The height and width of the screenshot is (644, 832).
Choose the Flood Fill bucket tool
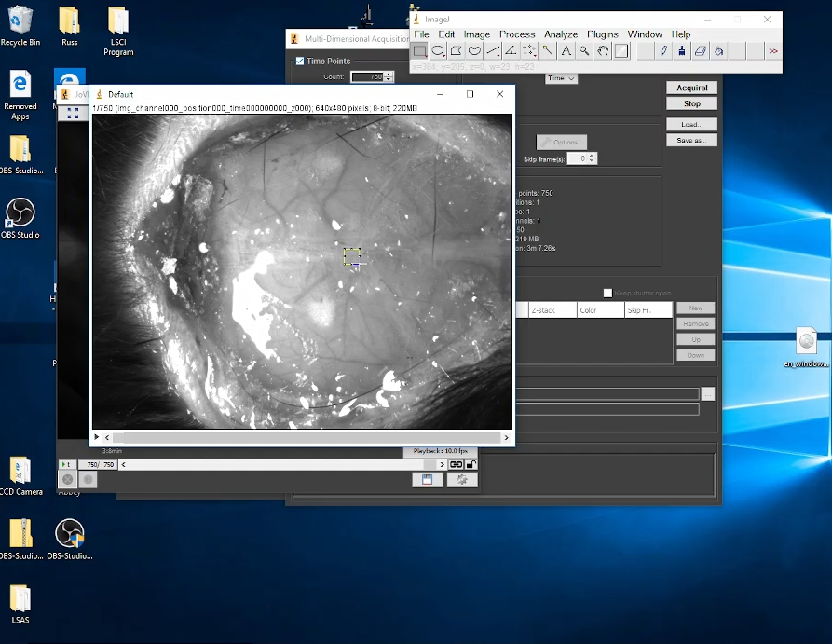pyautogui.click(x=719, y=51)
